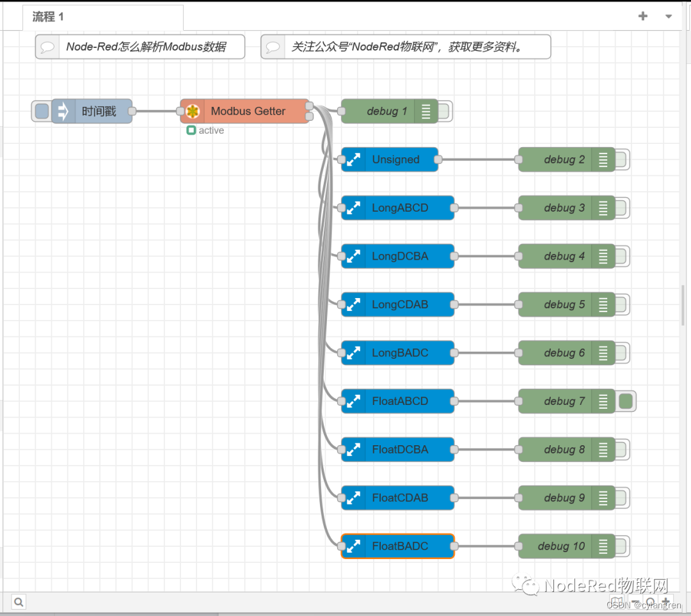Zoom out with the minus icon

[635, 601]
